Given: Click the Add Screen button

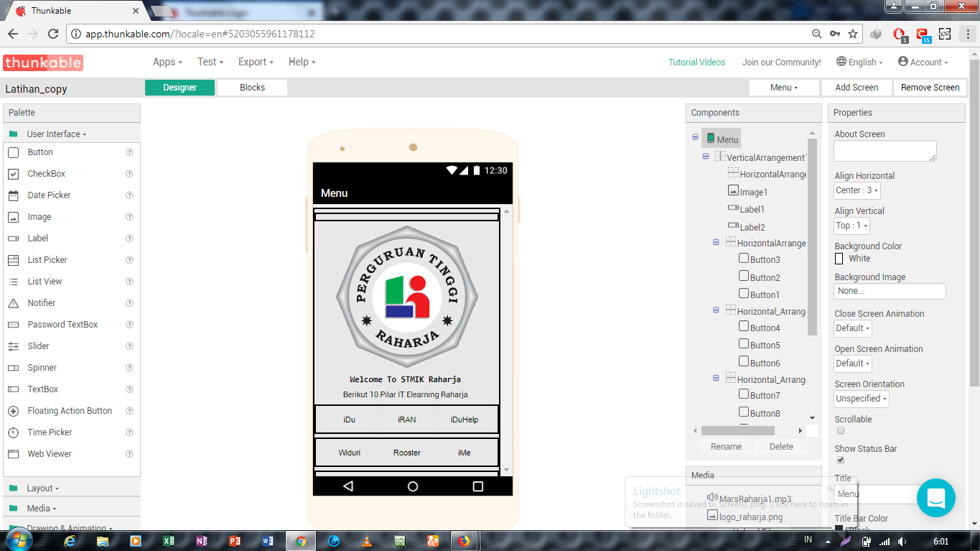Looking at the screenshot, I should point(856,88).
